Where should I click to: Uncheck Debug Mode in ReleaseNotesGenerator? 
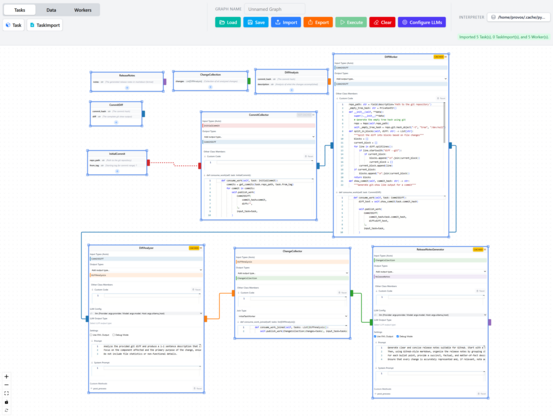398,336
